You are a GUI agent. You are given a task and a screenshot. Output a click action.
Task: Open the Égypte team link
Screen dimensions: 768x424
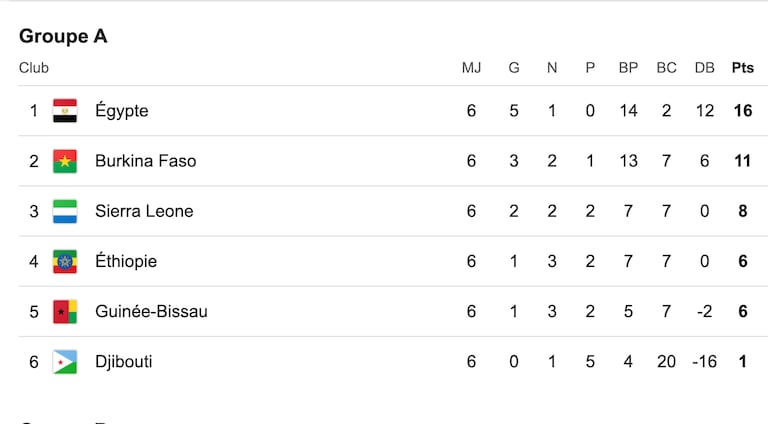tap(121, 111)
